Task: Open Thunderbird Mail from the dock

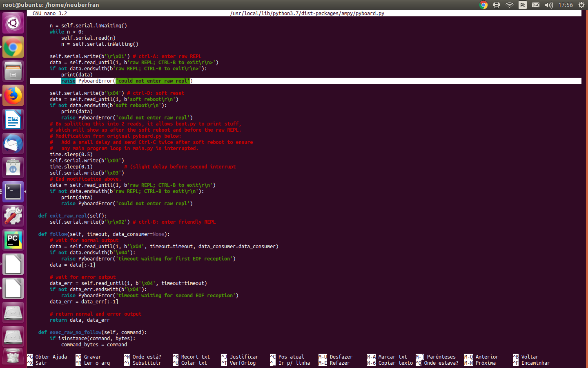Action: 13,144
